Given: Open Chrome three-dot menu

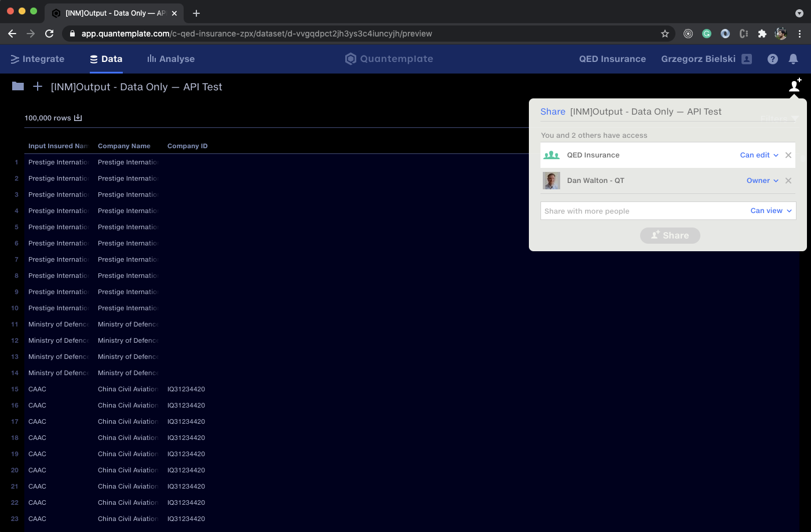Looking at the screenshot, I should tap(799, 34).
